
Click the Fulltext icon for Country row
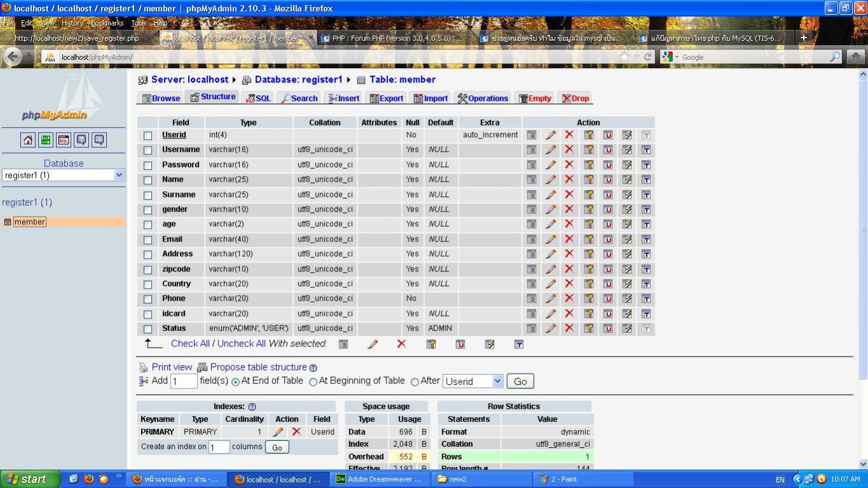[646, 284]
